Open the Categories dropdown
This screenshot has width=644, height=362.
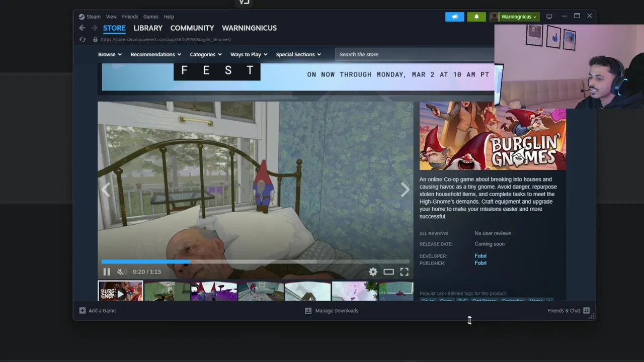205,54
